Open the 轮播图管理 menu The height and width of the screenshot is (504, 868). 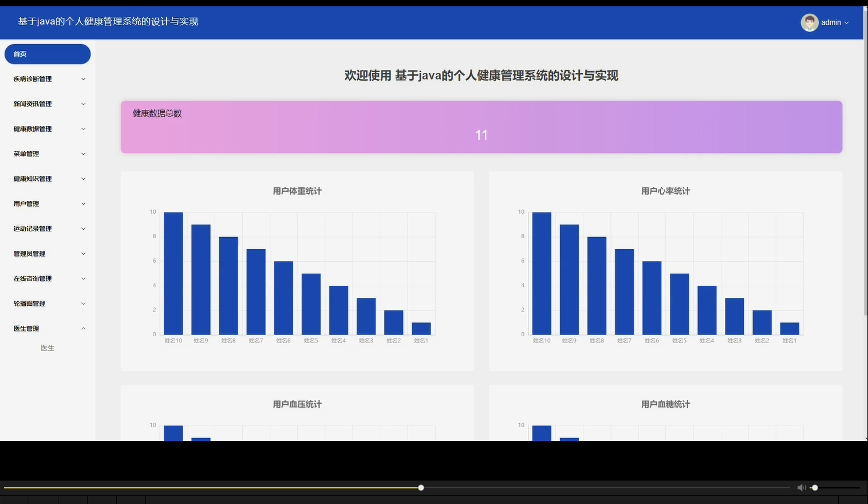48,304
